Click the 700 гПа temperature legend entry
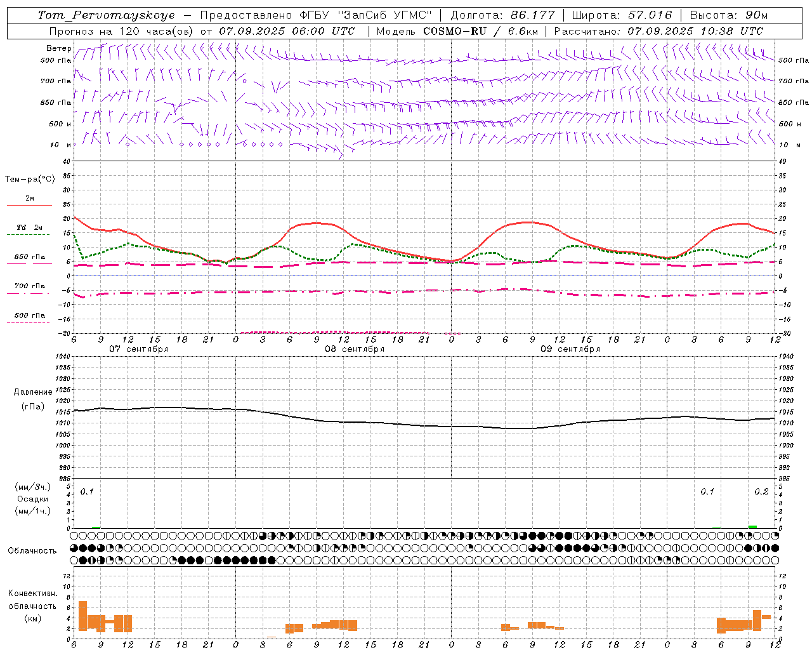Screen dimensions: 812x650 [x=30, y=286]
